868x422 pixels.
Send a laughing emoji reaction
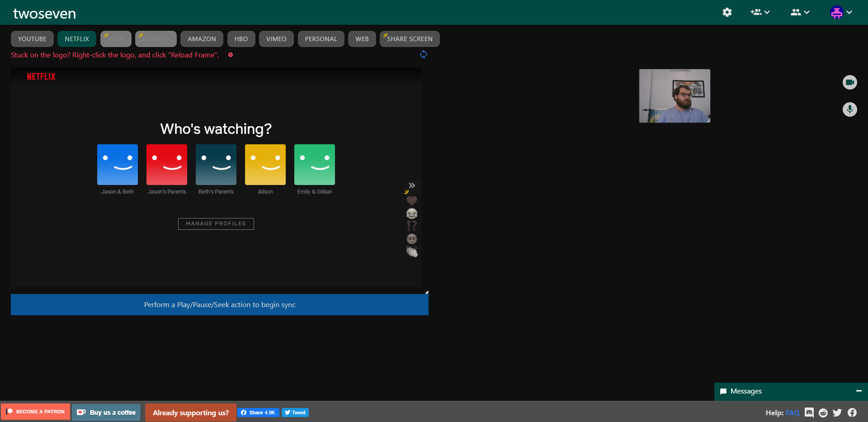click(x=412, y=213)
